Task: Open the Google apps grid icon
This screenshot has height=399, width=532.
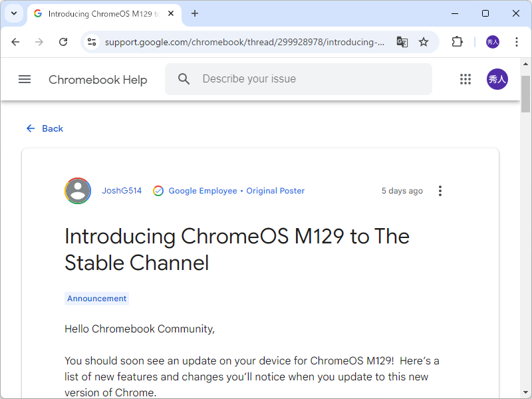Action: coord(465,78)
